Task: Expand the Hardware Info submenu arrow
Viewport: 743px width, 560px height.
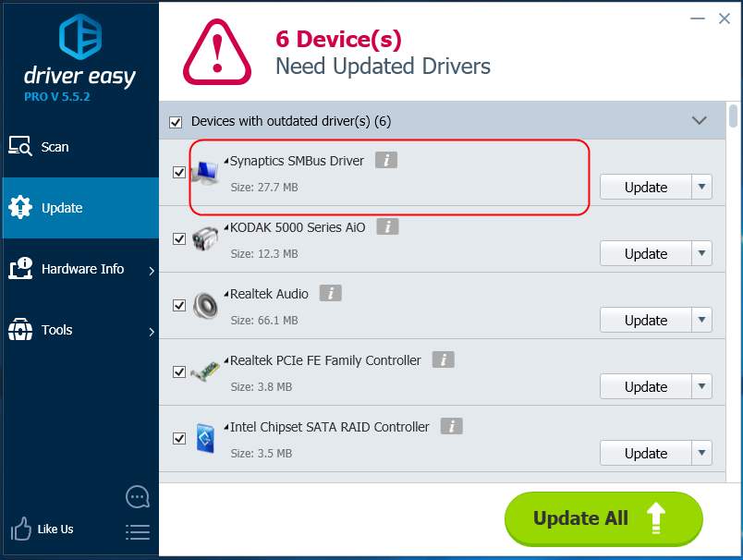Action: click(x=152, y=271)
